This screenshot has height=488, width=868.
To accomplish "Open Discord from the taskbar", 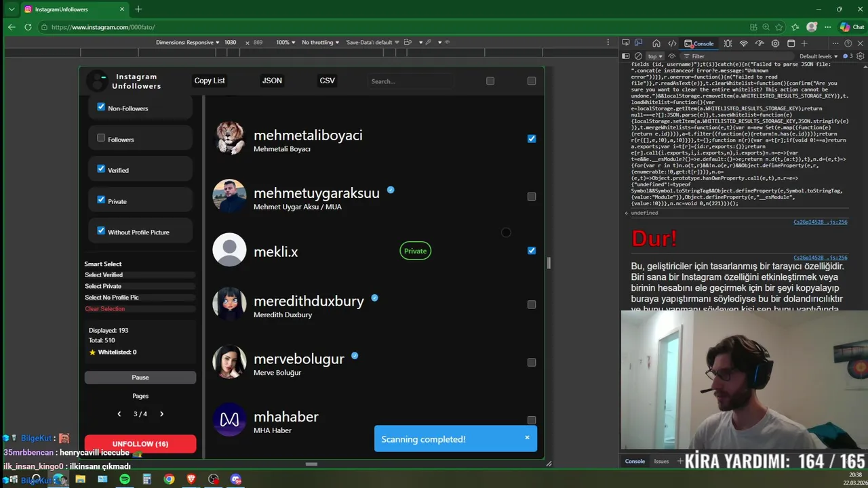I will [x=235, y=479].
